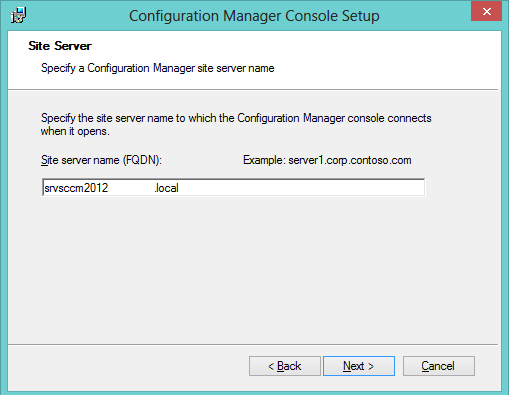Close the Configuration Manager Console Setup window

[x=486, y=12]
